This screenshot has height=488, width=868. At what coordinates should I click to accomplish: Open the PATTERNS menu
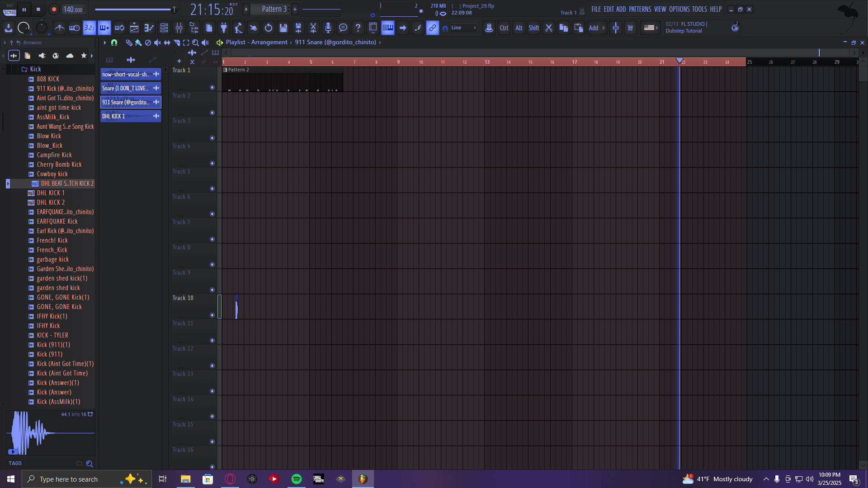640,9
